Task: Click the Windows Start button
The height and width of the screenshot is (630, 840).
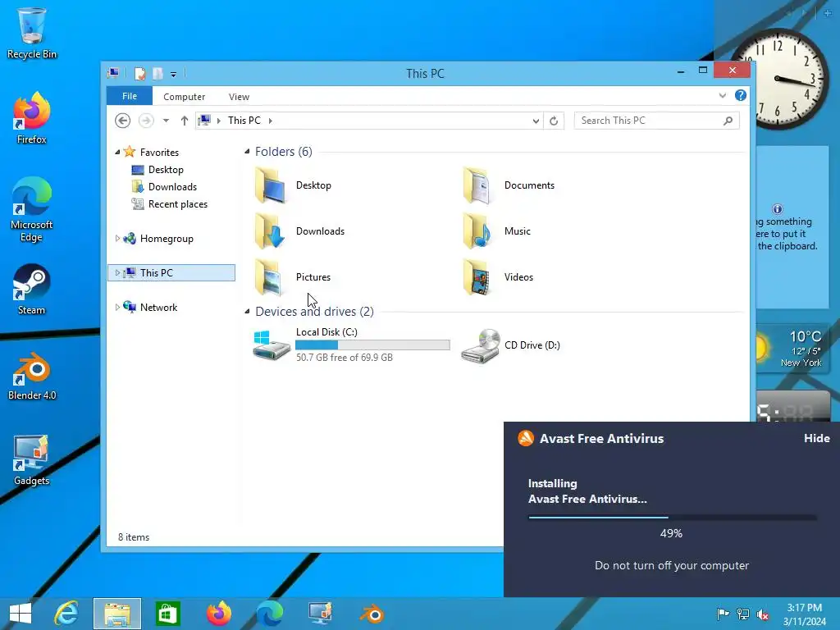Action: point(21,614)
